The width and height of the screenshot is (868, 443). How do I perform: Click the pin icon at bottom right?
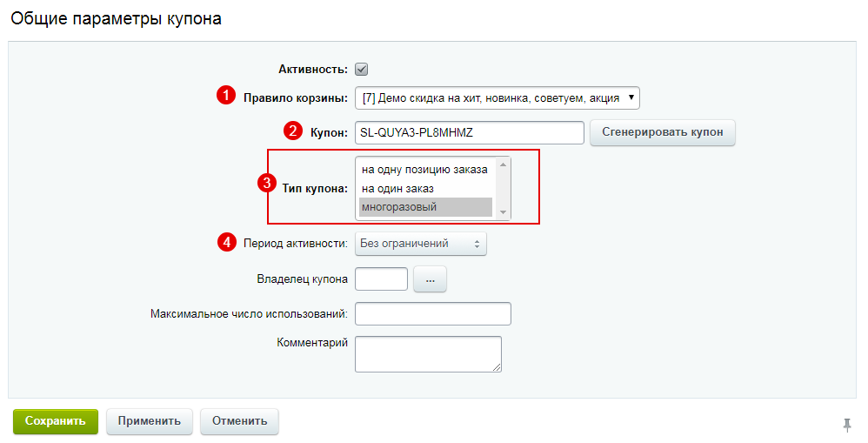coord(846,425)
